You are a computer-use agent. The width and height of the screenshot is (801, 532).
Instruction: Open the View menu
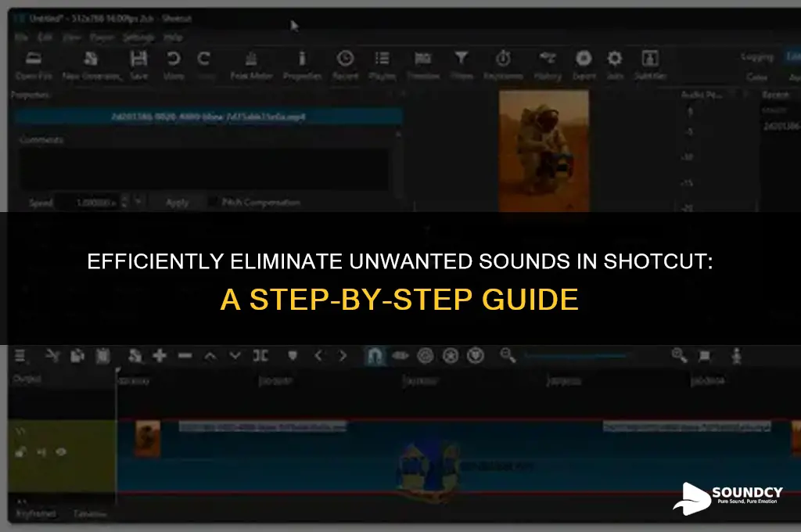(x=72, y=38)
